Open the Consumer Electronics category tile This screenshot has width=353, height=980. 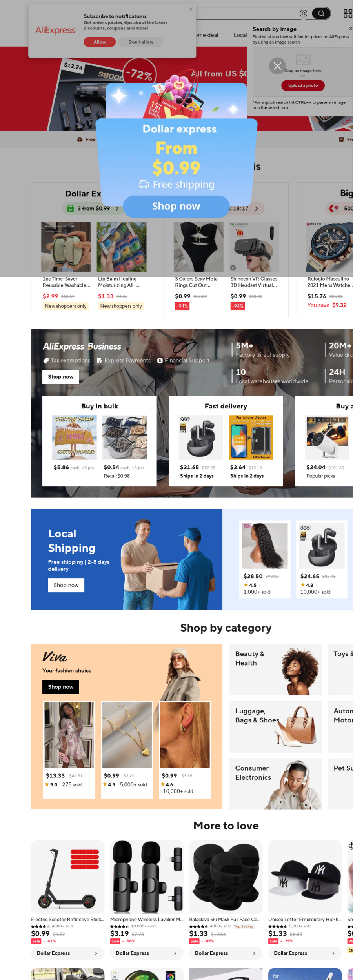click(x=276, y=784)
